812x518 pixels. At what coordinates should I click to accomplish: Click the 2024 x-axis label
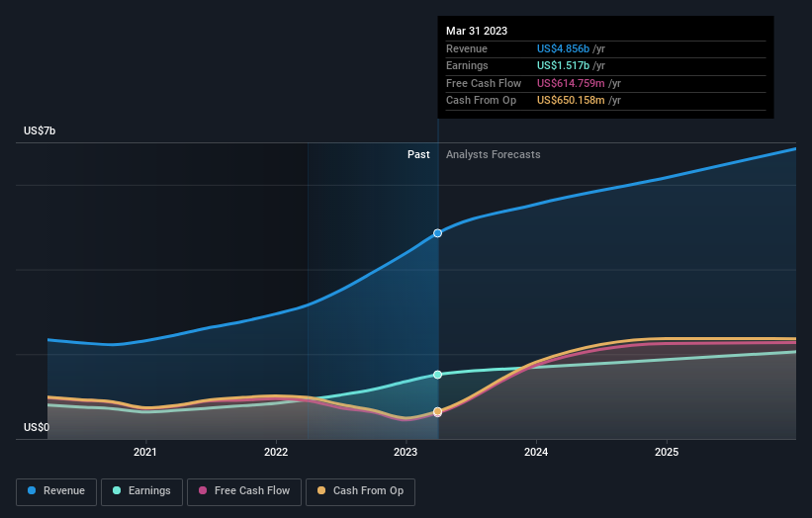pos(536,453)
